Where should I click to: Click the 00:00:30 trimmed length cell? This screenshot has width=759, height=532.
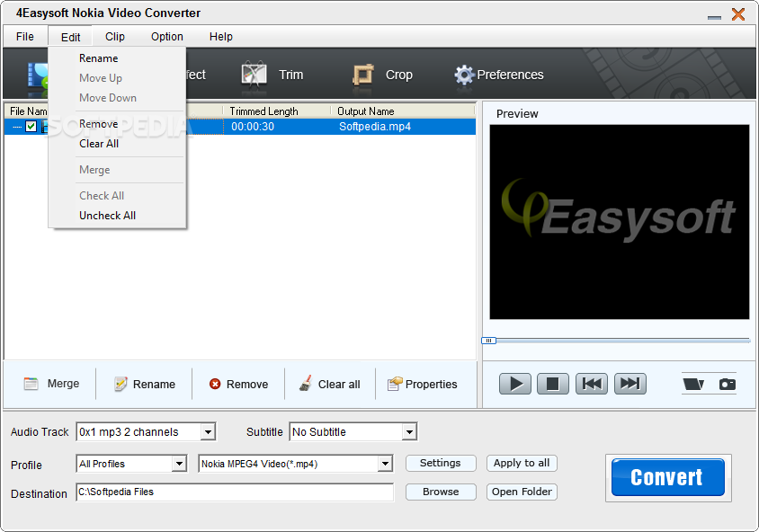(253, 127)
